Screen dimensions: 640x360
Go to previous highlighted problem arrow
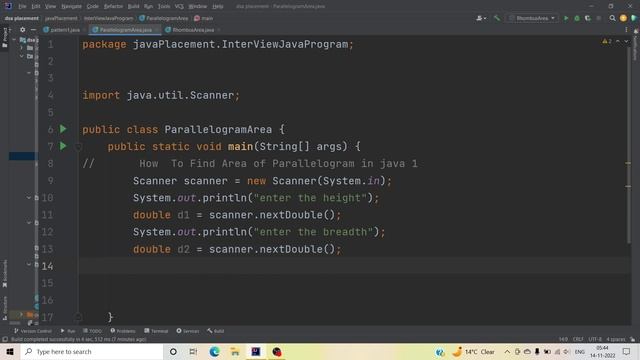[618, 41]
